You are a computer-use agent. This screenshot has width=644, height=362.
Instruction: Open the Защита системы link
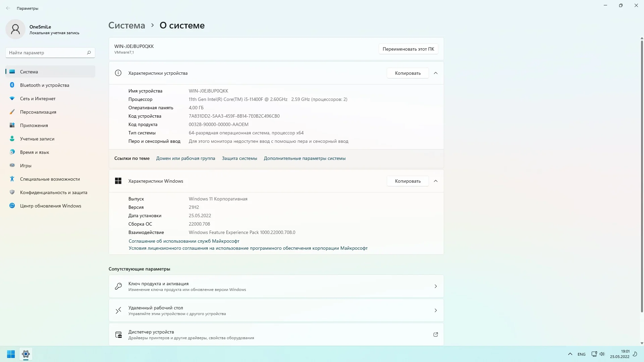coord(239,158)
